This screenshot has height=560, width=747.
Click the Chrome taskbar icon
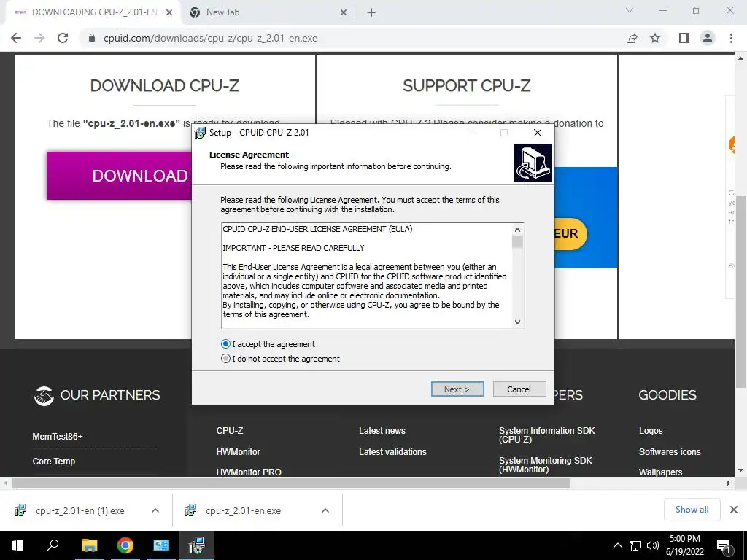125,545
